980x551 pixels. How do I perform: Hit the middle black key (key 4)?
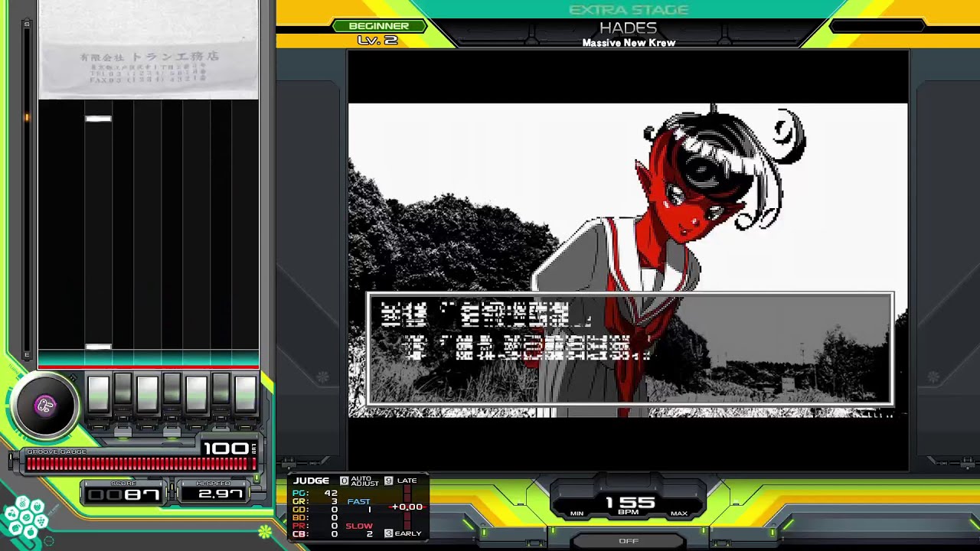(x=171, y=390)
